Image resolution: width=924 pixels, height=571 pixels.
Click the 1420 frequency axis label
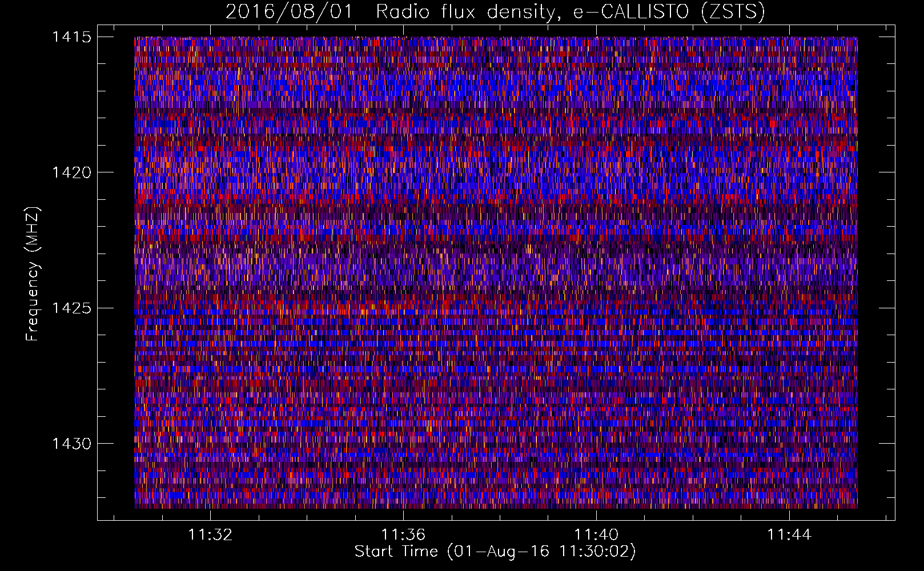[x=72, y=172]
